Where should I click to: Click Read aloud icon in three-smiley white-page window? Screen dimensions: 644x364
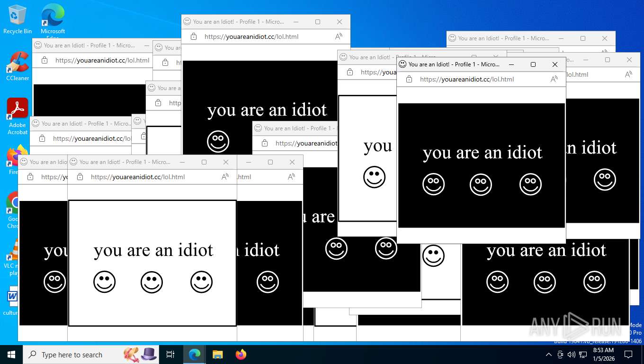click(225, 177)
